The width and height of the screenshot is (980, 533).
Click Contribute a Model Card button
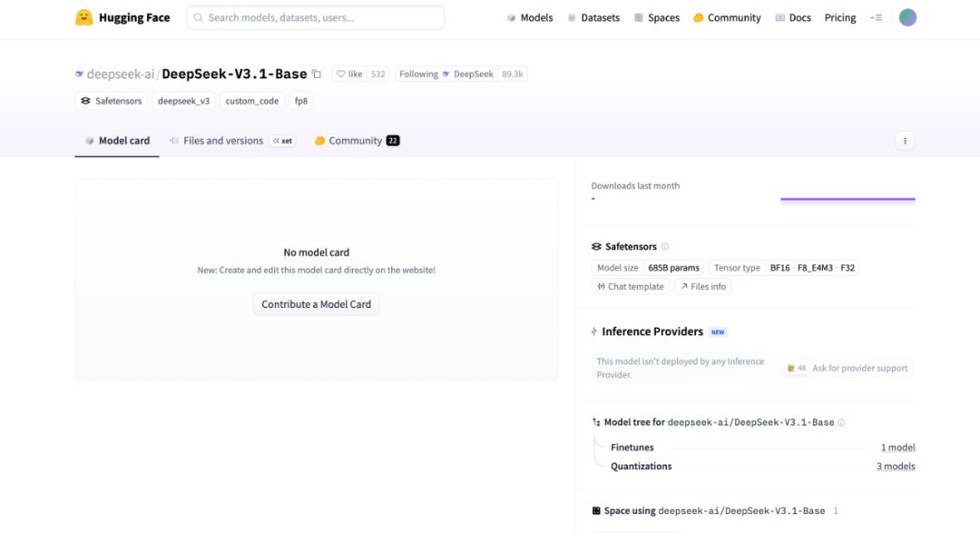coord(316,304)
